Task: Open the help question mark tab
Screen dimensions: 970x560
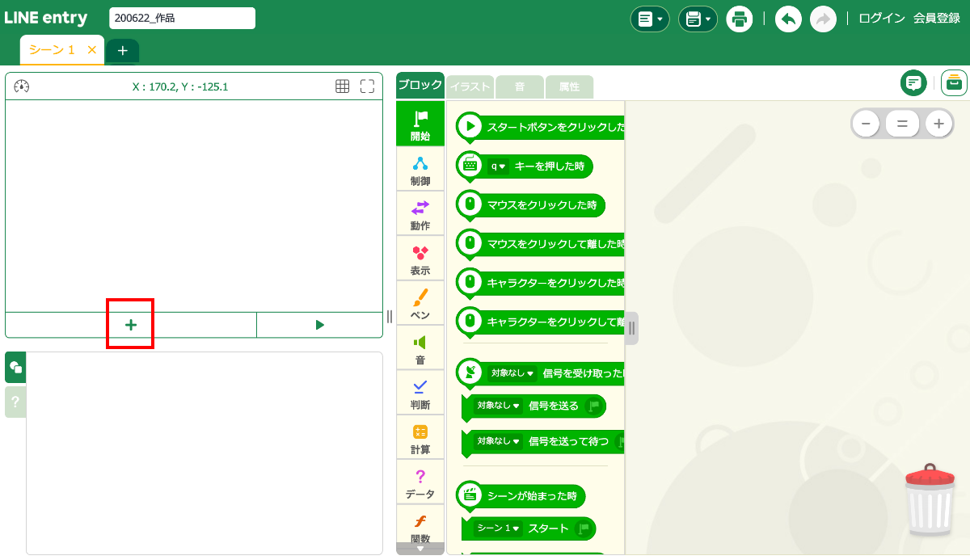Action: pyautogui.click(x=15, y=402)
